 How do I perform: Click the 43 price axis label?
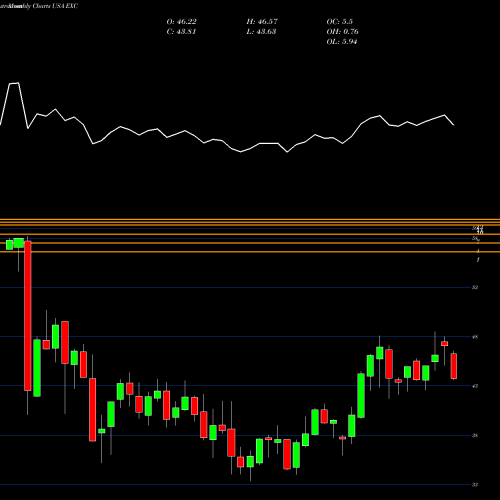(475, 386)
